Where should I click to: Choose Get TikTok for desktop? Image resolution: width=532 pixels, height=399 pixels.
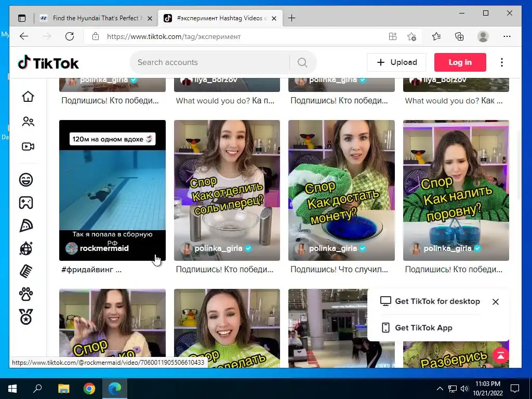(430, 301)
